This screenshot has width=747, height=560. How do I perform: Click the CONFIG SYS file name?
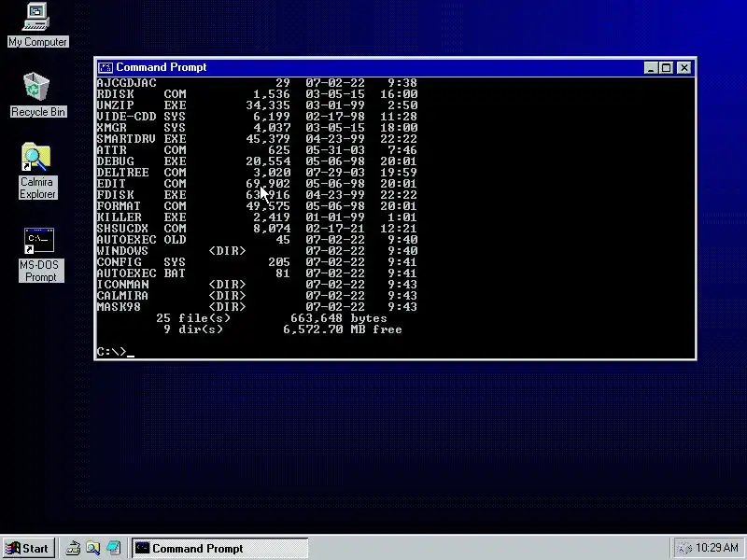pos(142,262)
